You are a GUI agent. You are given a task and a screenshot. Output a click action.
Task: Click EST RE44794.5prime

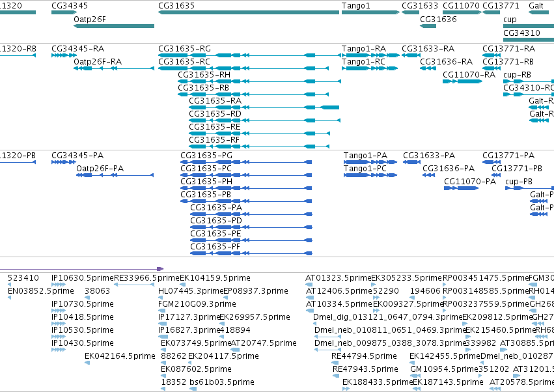335,363
